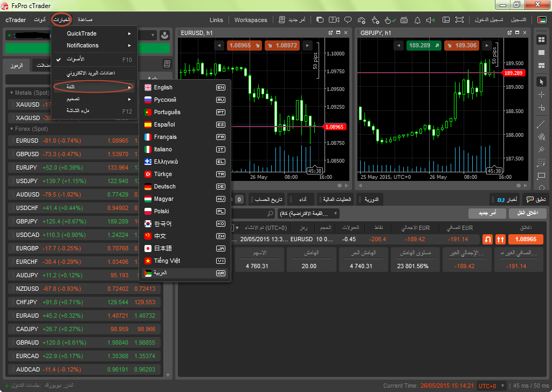The image size is (552, 392).
Task: Choose English language
Action: (x=185, y=88)
